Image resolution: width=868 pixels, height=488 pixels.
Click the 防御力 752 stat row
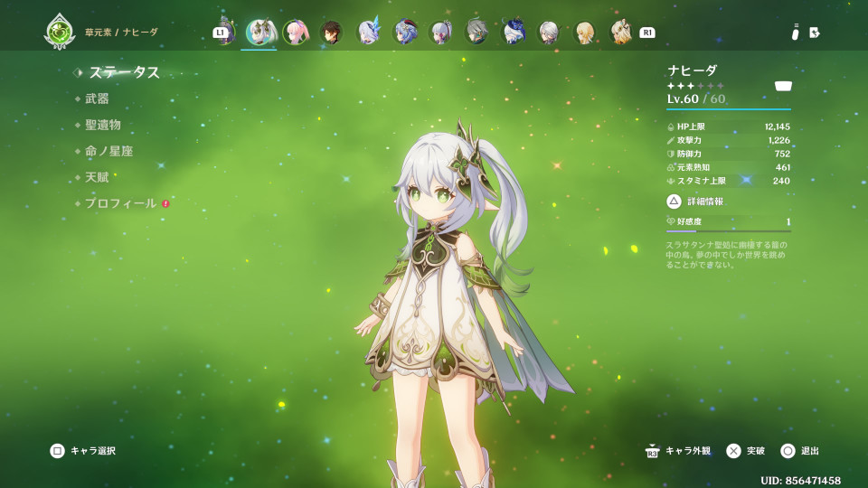729,154
